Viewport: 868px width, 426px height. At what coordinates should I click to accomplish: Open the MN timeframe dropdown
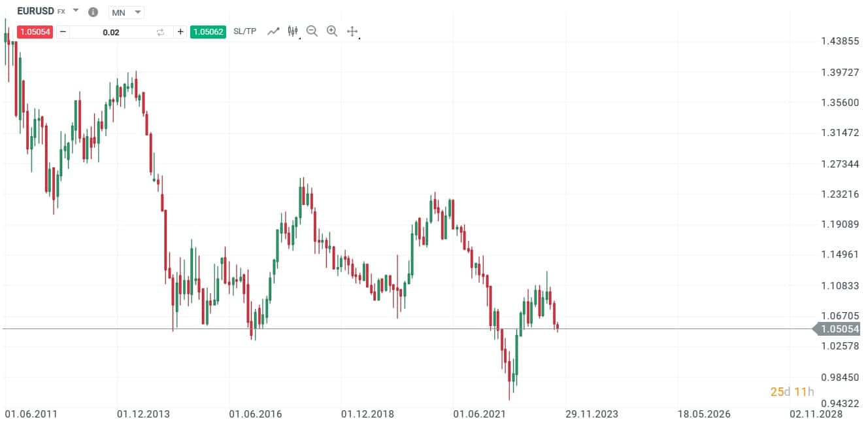pos(126,12)
